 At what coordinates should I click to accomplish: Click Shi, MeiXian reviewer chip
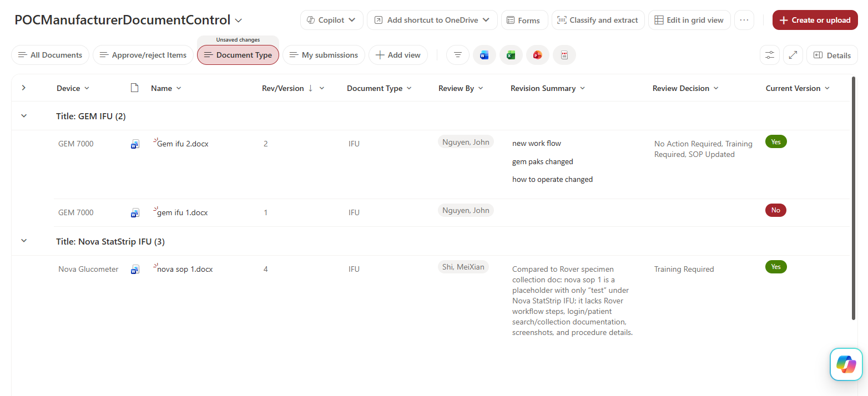point(463,267)
